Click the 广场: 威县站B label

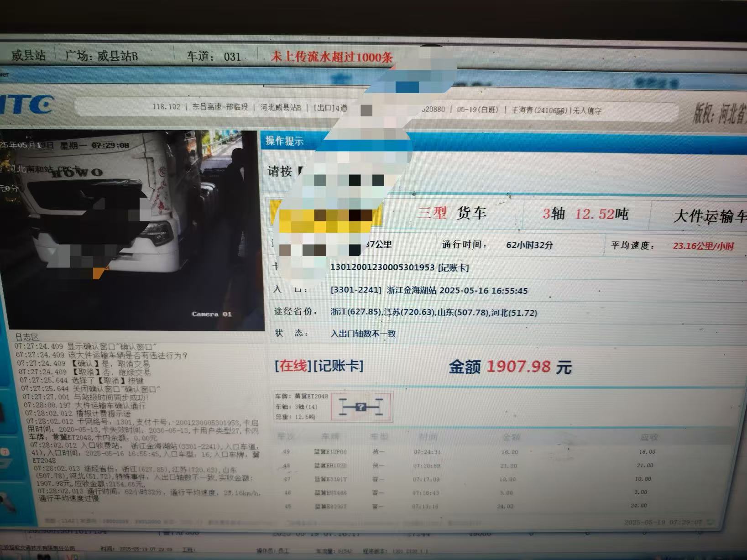pos(101,56)
